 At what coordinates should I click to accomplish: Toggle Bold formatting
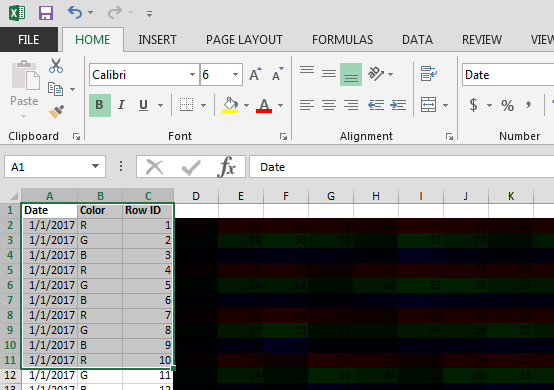pos(100,105)
